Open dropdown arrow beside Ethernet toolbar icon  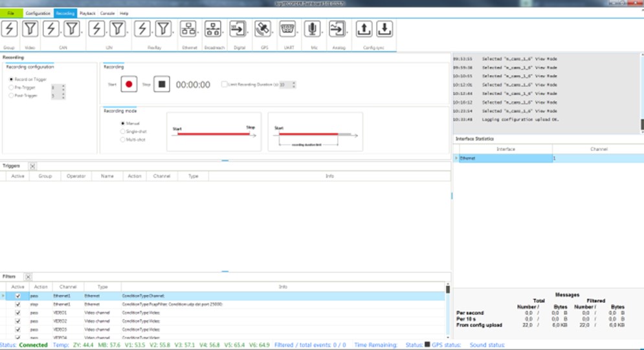coord(198,32)
